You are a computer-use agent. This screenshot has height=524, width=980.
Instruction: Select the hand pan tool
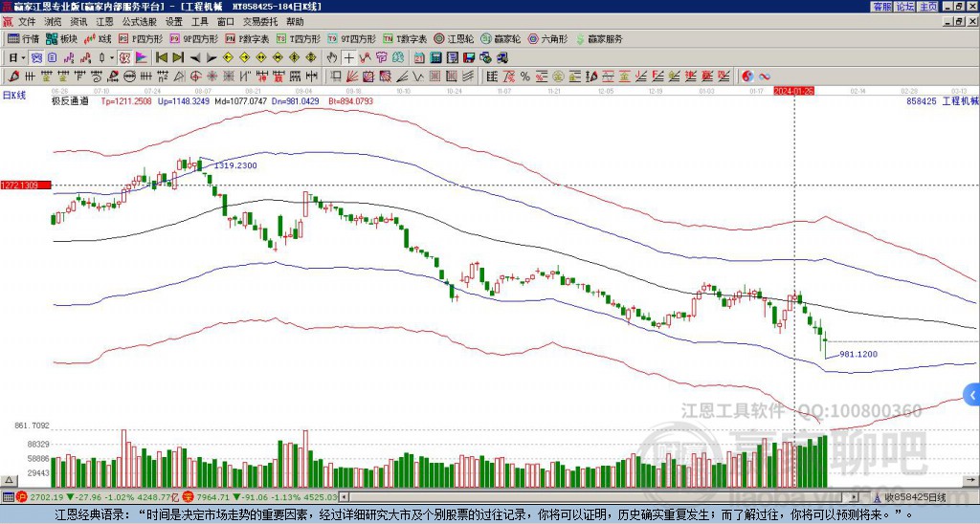[332, 58]
